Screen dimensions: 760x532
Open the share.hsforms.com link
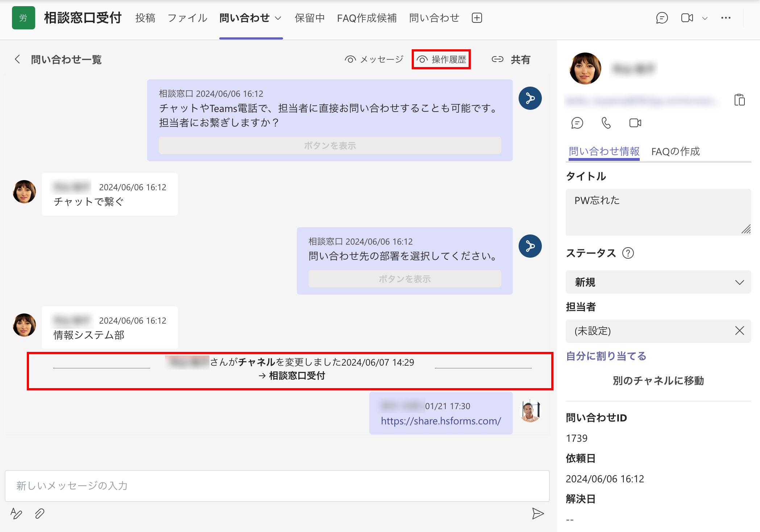pos(441,421)
